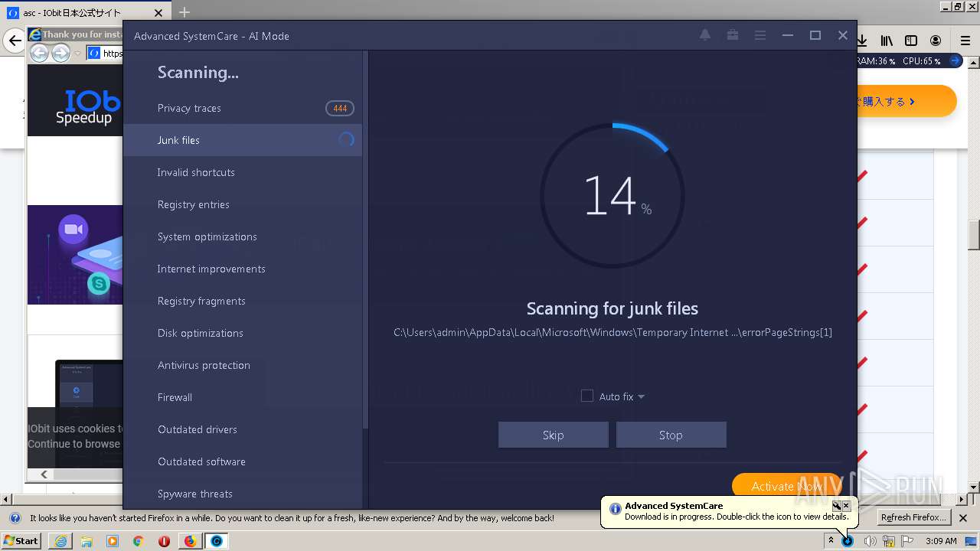Screen dimensions: 980x551
Task: Click the Internet Explorer forward arrow
Action: [60, 53]
